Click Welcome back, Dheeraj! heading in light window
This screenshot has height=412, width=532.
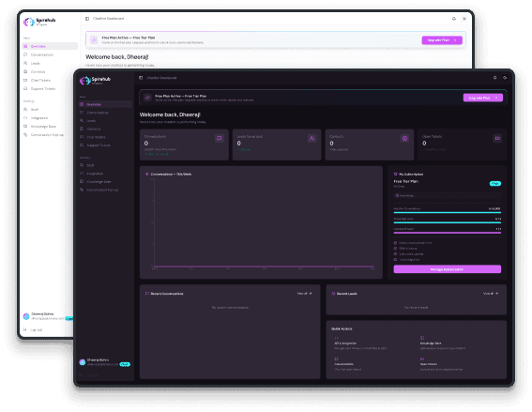[x=117, y=56]
